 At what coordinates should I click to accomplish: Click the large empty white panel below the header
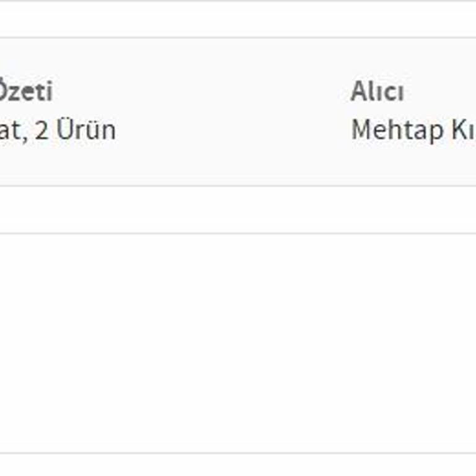pyautogui.click(x=238, y=342)
